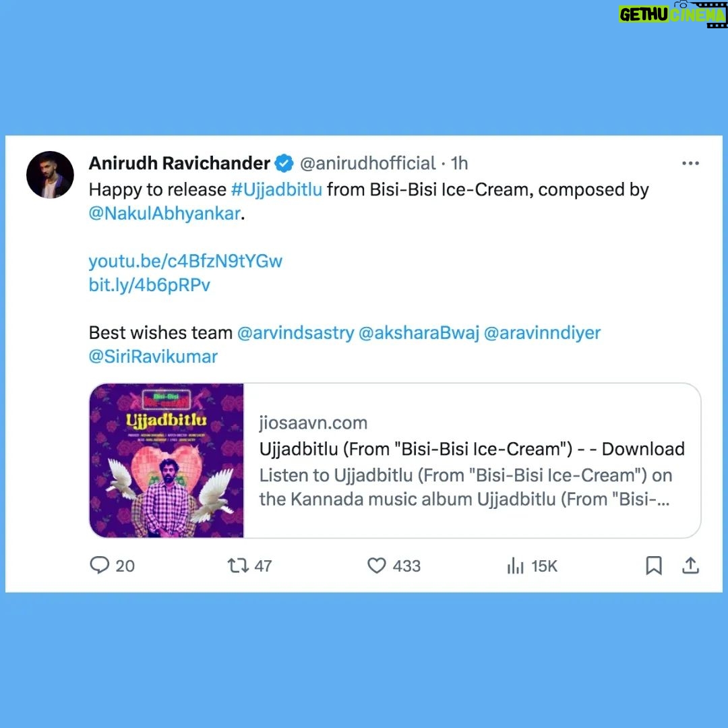The image size is (728, 728).
Task: Open @arvindsastry profile mention
Action: pyautogui.click(x=296, y=332)
